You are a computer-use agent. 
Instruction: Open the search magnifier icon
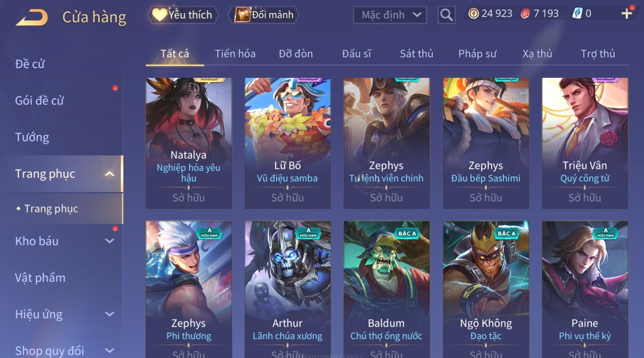click(x=446, y=15)
